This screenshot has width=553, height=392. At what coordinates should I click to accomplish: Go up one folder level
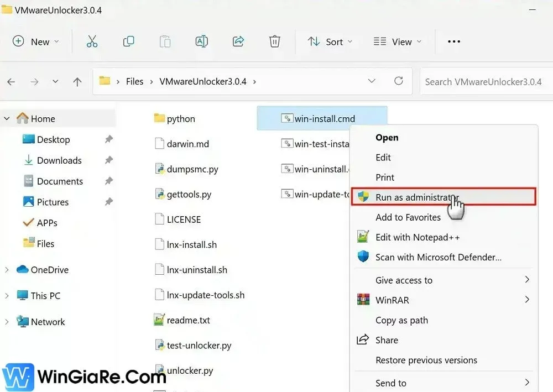click(77, 81)
